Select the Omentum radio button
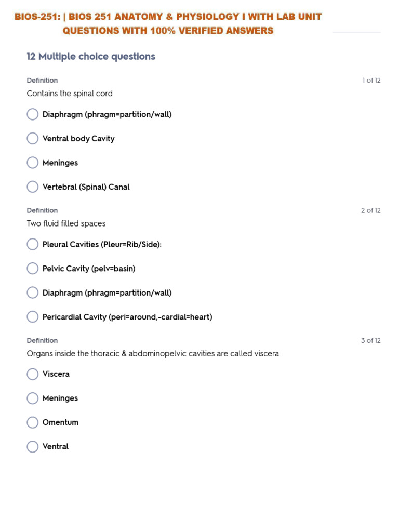 point(33,422)
